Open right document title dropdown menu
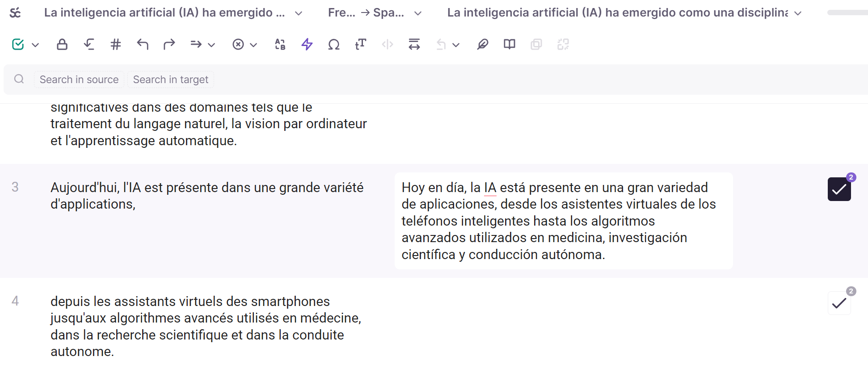 (x=624, y=13)
